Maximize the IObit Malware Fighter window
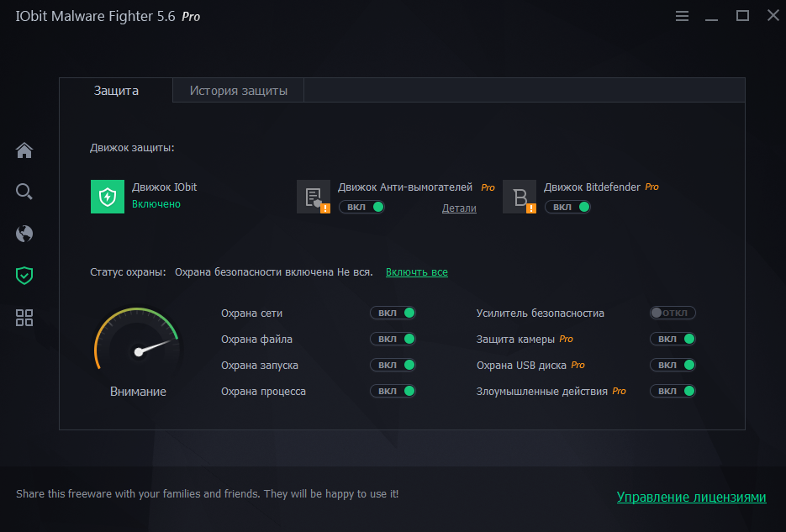786x532 pixels. point(742,16)
